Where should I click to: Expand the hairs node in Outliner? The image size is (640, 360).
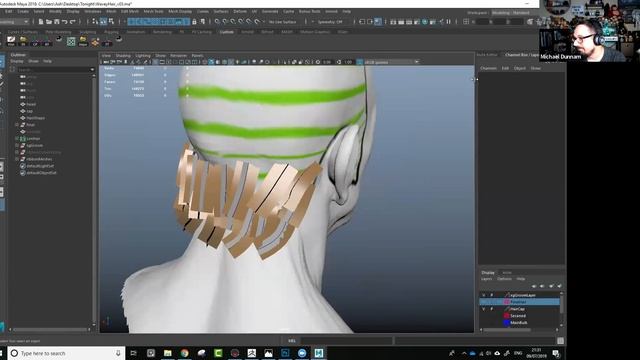(17, 125)
